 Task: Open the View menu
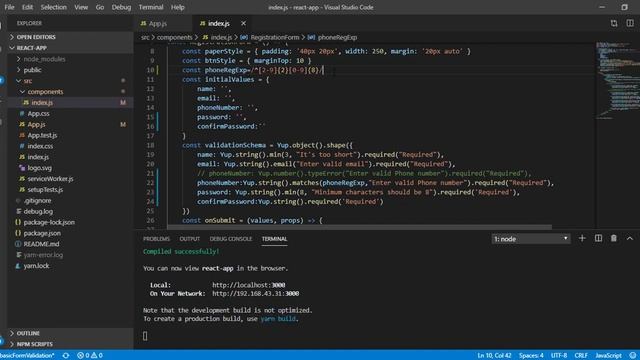tap(81, 7)
